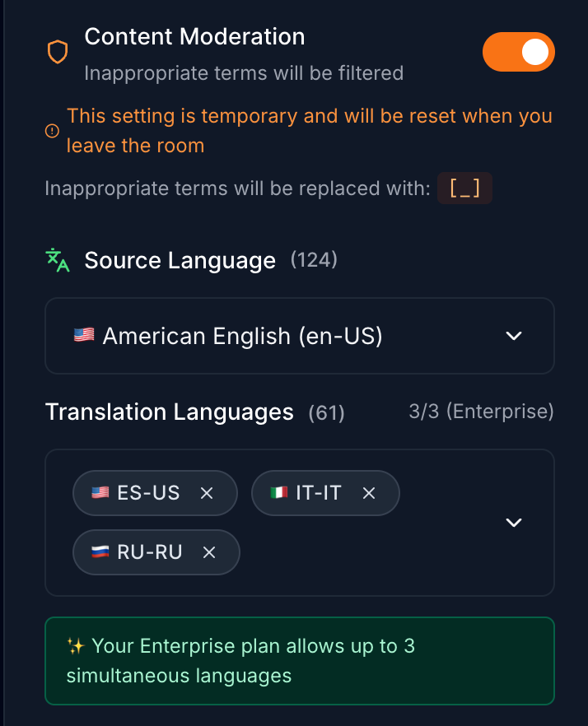Click the Source Language dropdown chevron
The image size is (588, 726).
point(514,336)
